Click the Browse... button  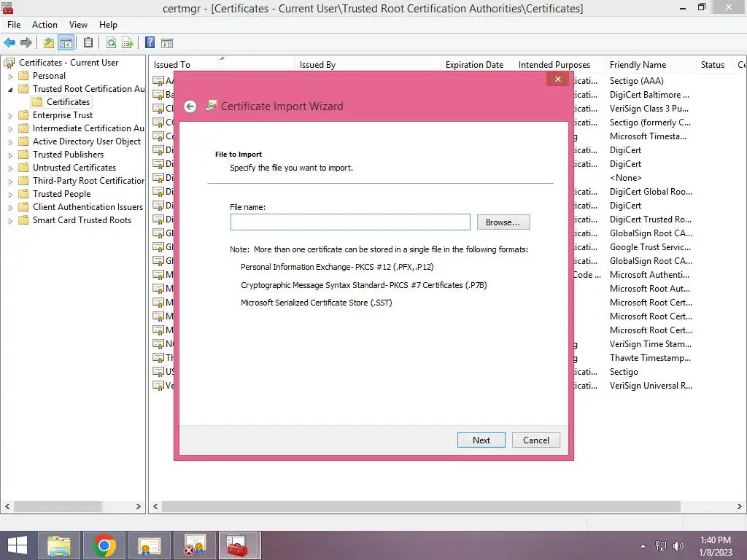pos(503,222)
